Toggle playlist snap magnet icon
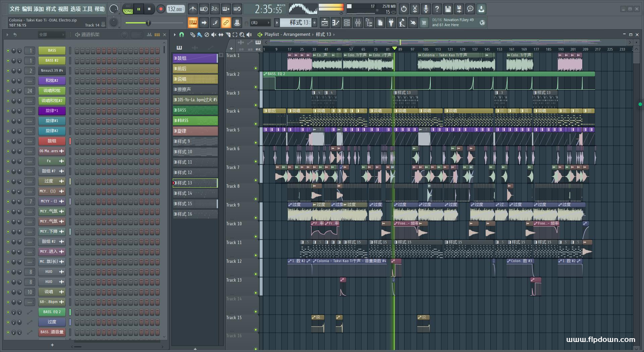 coord(181,35)
